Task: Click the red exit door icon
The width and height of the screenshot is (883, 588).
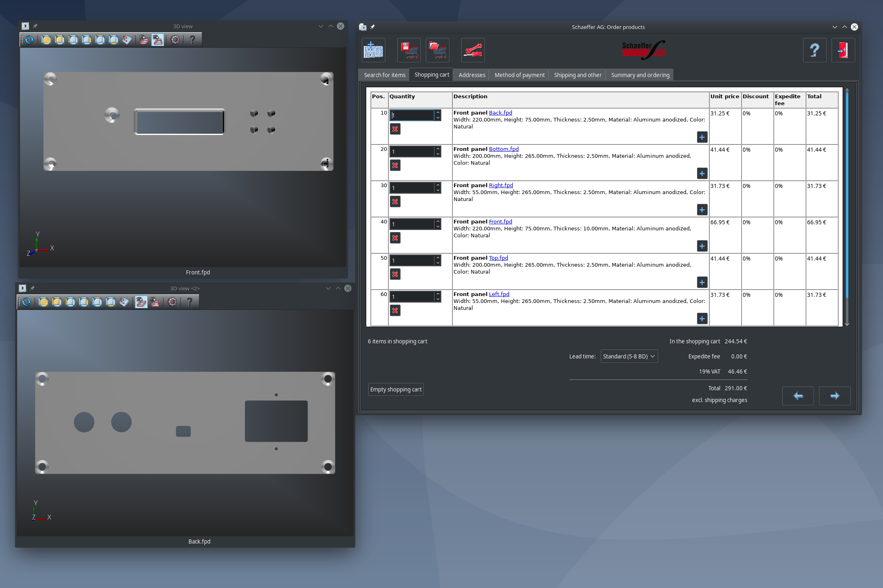Action: pos(843,50)
